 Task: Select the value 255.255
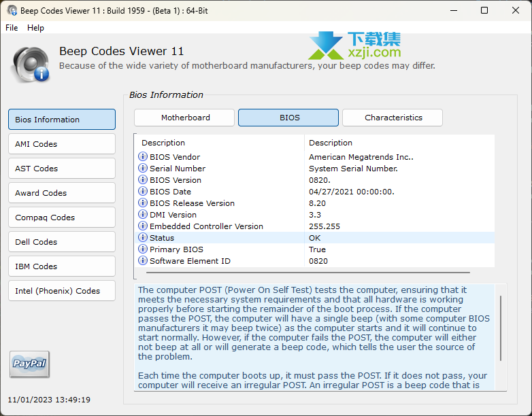[x=325, y=226]
